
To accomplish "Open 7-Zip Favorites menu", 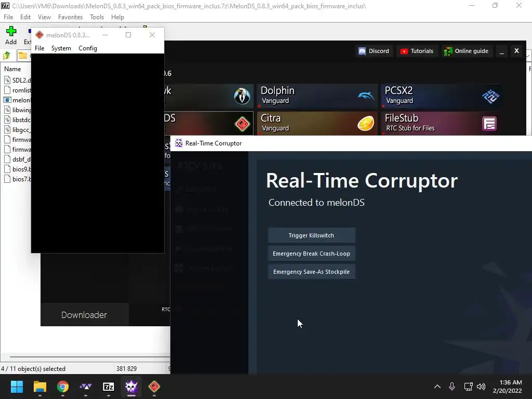I will click(x=70, y=17).
